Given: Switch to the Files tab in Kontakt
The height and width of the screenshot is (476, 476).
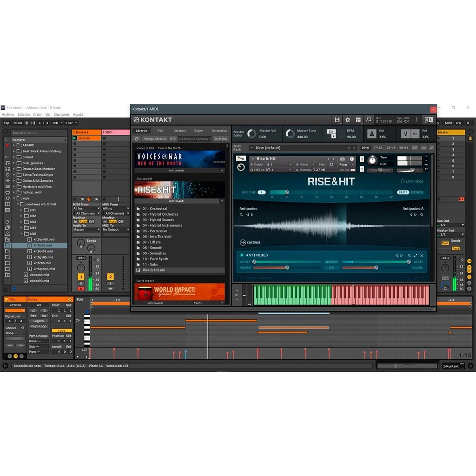Looking at the screenshot, I should pyautogui.click(x=160, y=131).
